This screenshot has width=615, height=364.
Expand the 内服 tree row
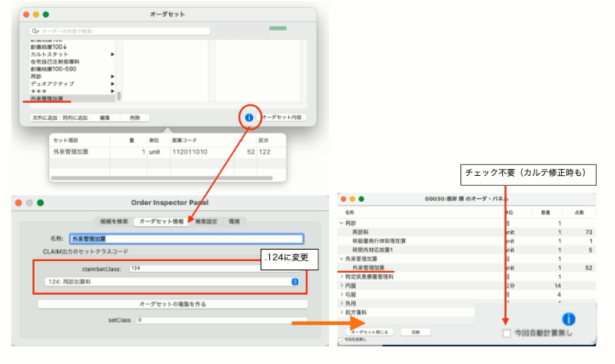pos(342,285)
